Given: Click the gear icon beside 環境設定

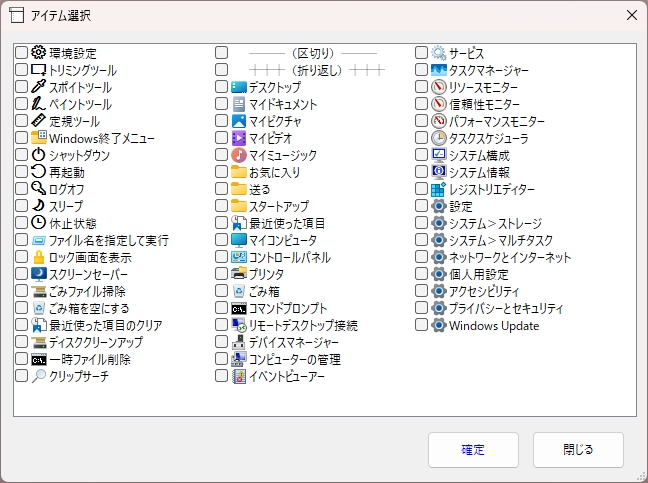Looking at the screenshot, I should pos(38,52).
